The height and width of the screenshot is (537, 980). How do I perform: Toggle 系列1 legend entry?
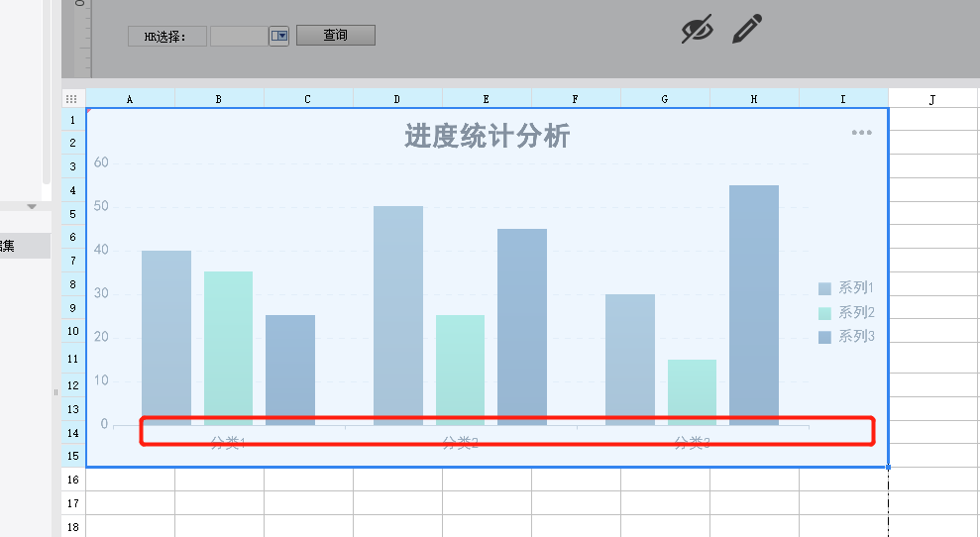point(846,287)
